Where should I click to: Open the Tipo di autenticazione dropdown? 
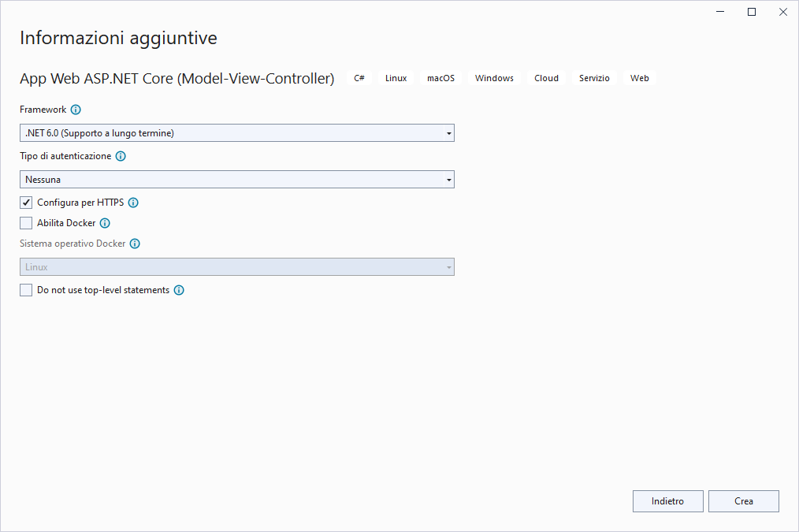pyautogui.click(x=237, y=180)
